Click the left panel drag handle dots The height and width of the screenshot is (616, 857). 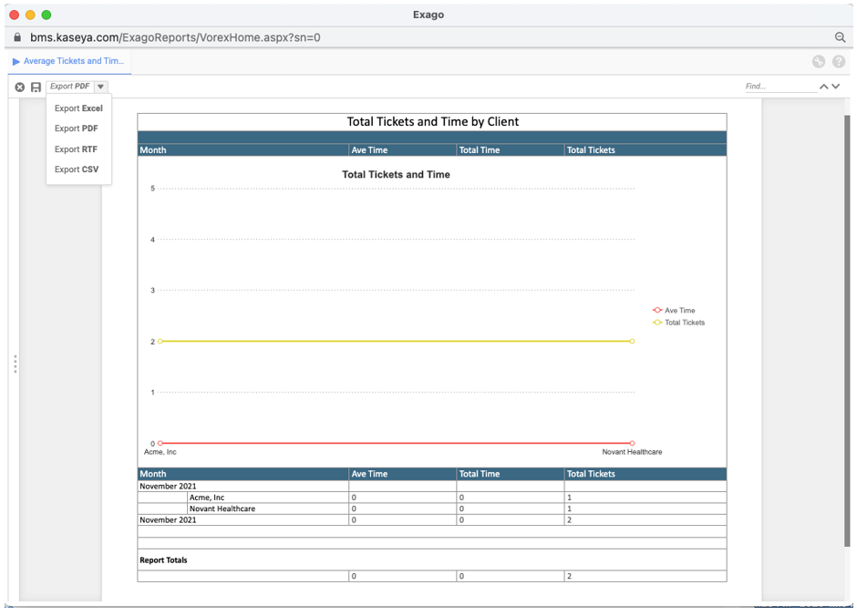tap(15, 364)
